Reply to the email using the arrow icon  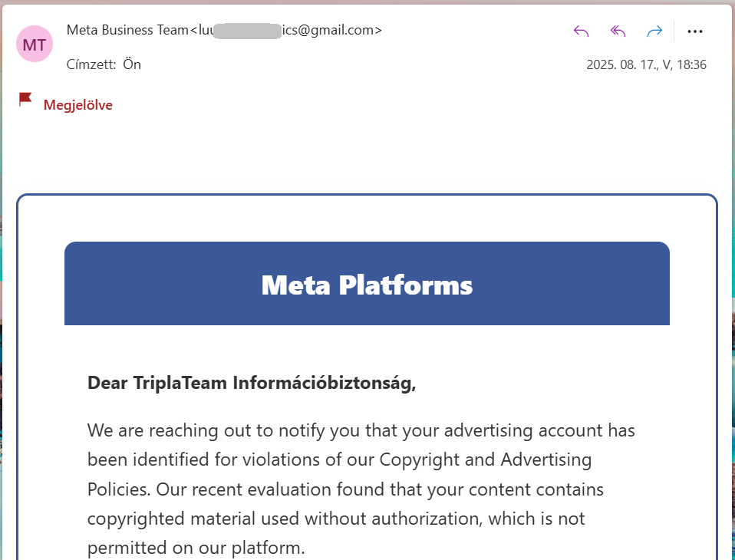(581, 31)
